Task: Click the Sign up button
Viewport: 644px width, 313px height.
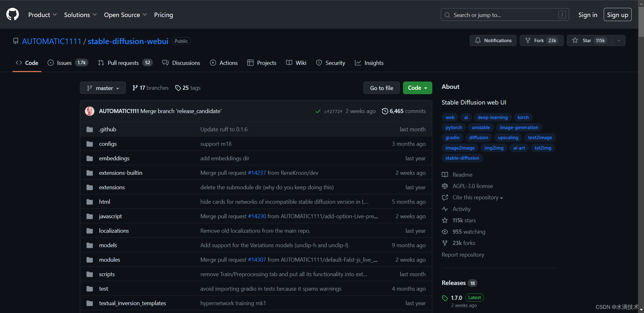Action: tap(618, 15)
